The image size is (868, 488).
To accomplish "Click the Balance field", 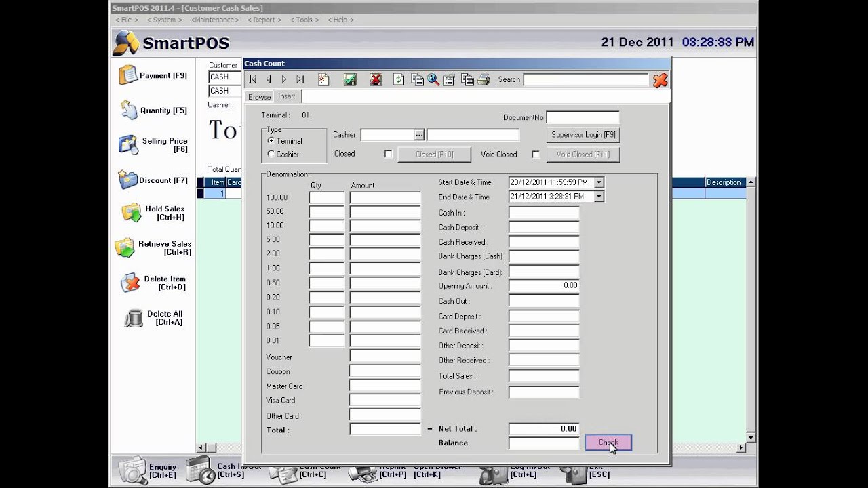I will 544,443.
